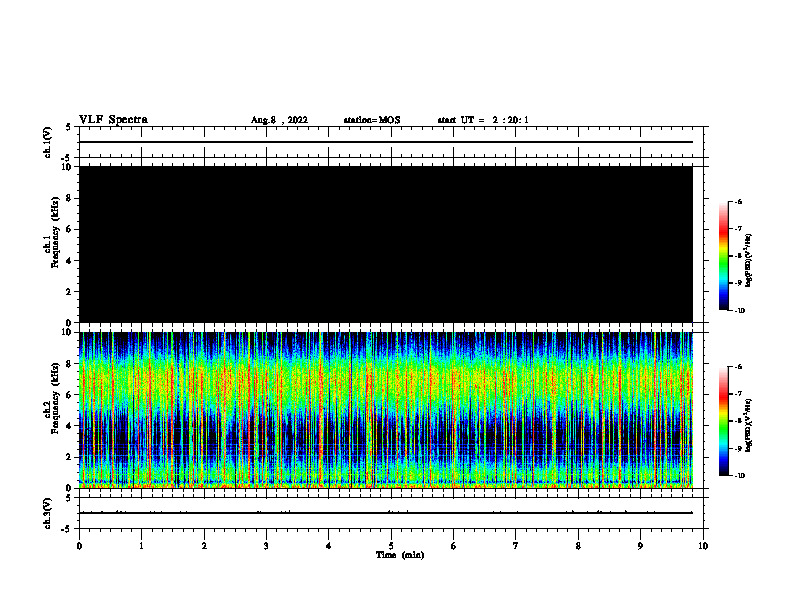792x612 pixels.
Task: Click the 8 tick label on Time axis
Action: click(x=578, y=546)
